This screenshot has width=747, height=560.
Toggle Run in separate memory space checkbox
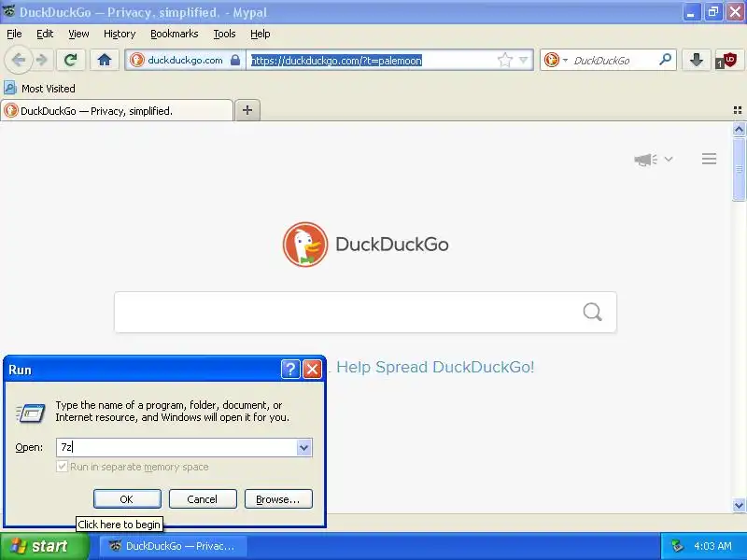[x=62, y=467]
